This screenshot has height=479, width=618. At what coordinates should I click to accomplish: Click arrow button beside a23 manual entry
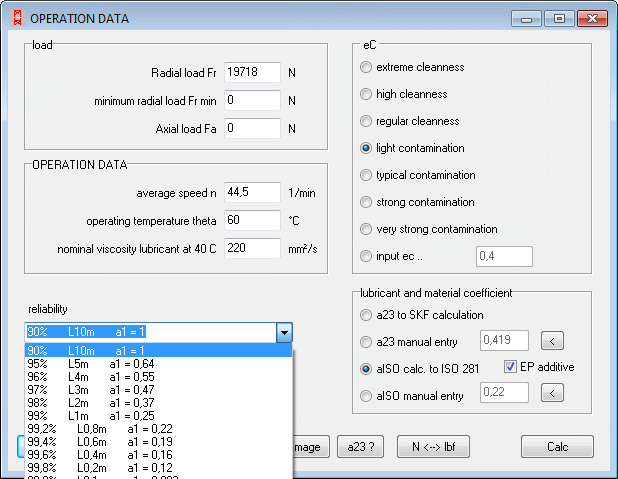552,342
